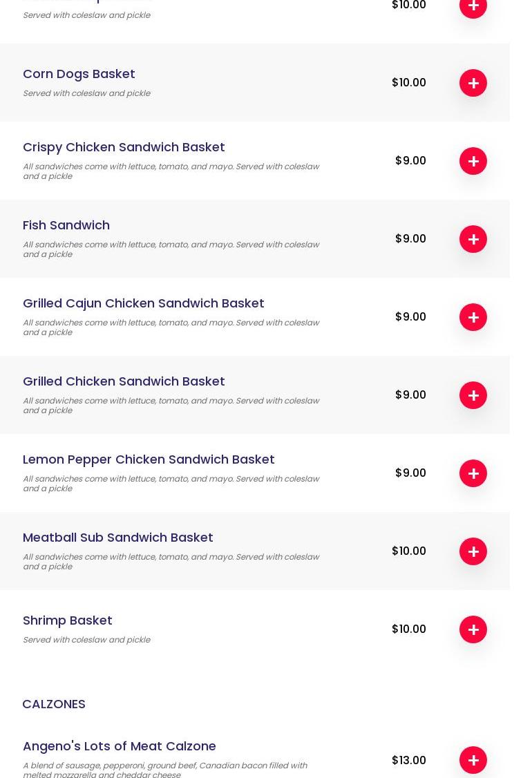Viewport: 532px width, 778px height.
Task: Click the $10.00 price for Shrimp Basket
Action: (x=409, y=629)
